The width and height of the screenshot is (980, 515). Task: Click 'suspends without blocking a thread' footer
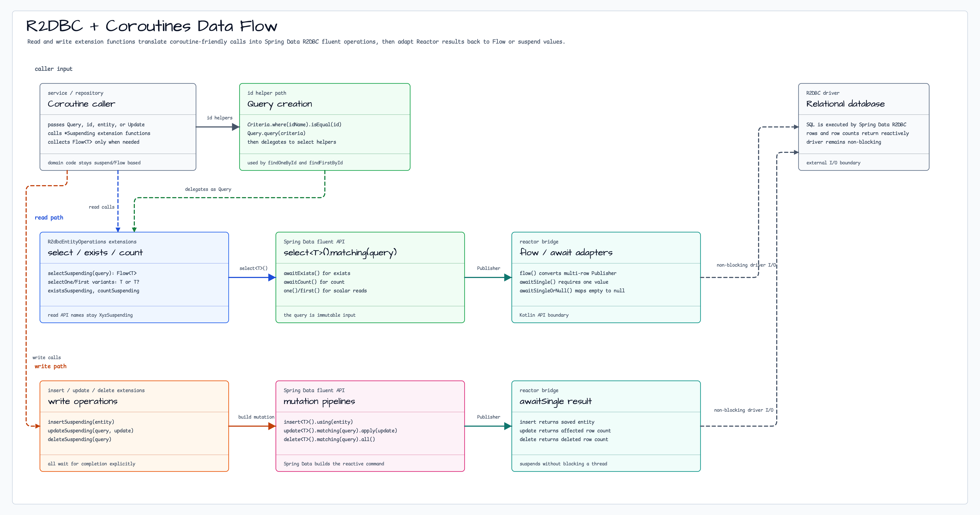(563, 464)
